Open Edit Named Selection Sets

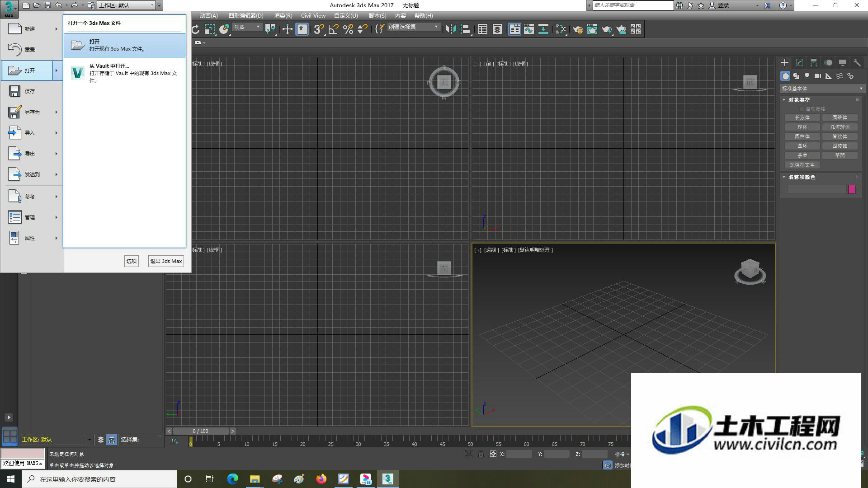point(380,29)
